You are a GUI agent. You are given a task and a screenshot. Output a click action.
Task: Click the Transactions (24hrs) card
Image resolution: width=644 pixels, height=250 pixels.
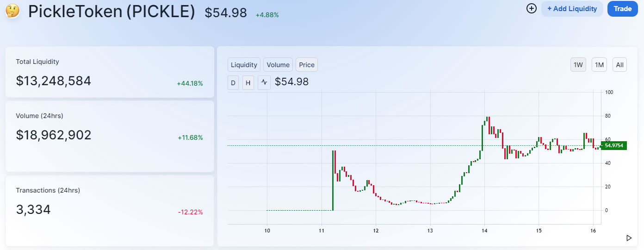tap(110, 211)
